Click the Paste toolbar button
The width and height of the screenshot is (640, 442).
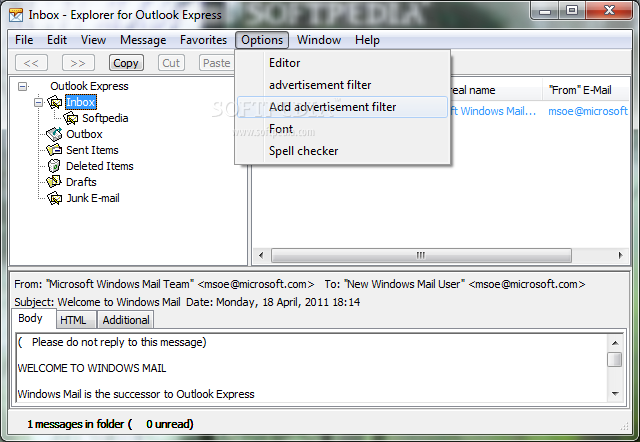pos(217,63)
